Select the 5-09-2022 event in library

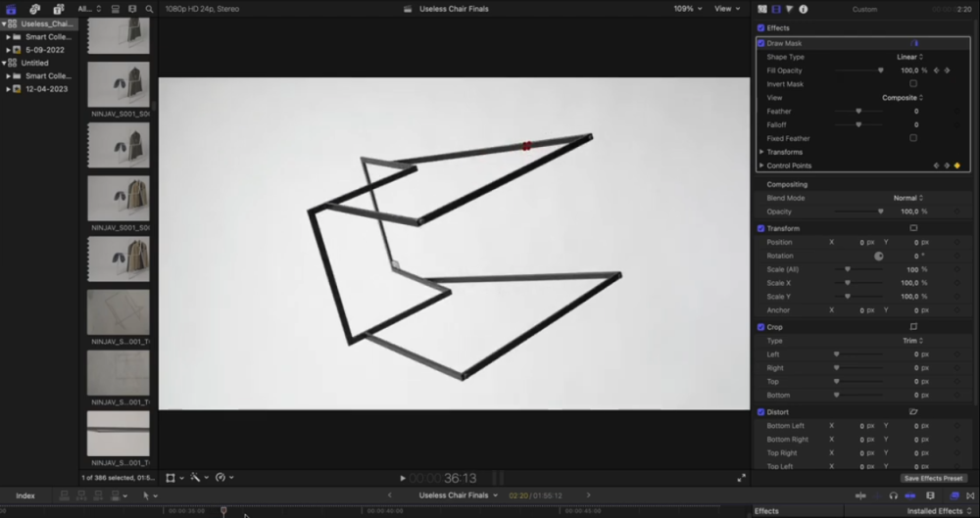pos(44,49)
